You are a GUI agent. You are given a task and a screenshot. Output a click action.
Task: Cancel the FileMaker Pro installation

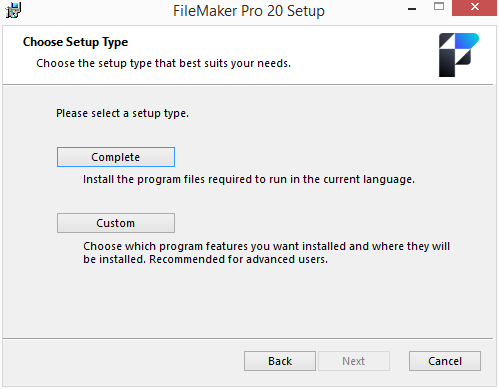[x=445, y=361]
